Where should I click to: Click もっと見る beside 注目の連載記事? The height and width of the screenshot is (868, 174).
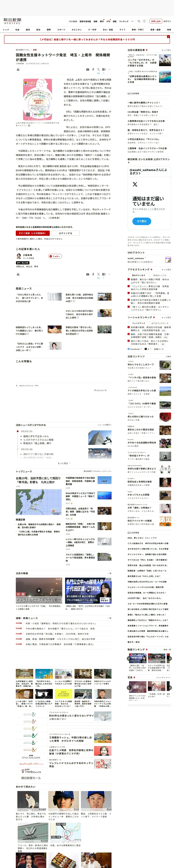(166, 50)
